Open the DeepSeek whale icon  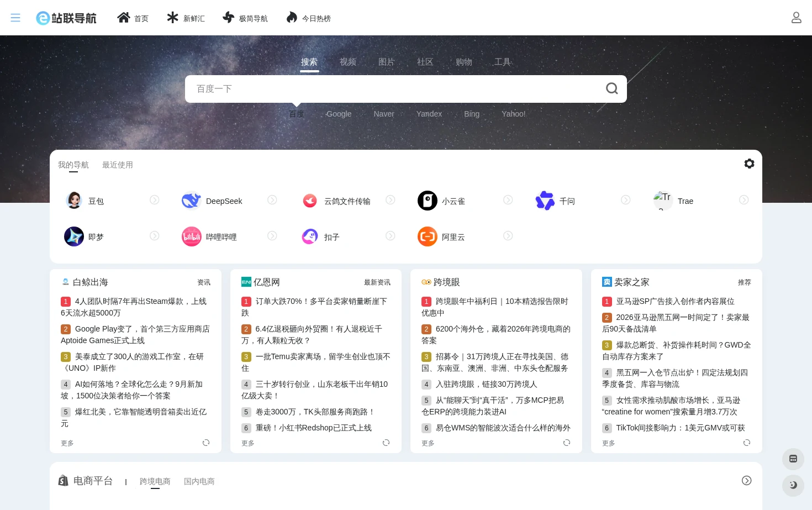pyautogui.click(x=192, y=201)
